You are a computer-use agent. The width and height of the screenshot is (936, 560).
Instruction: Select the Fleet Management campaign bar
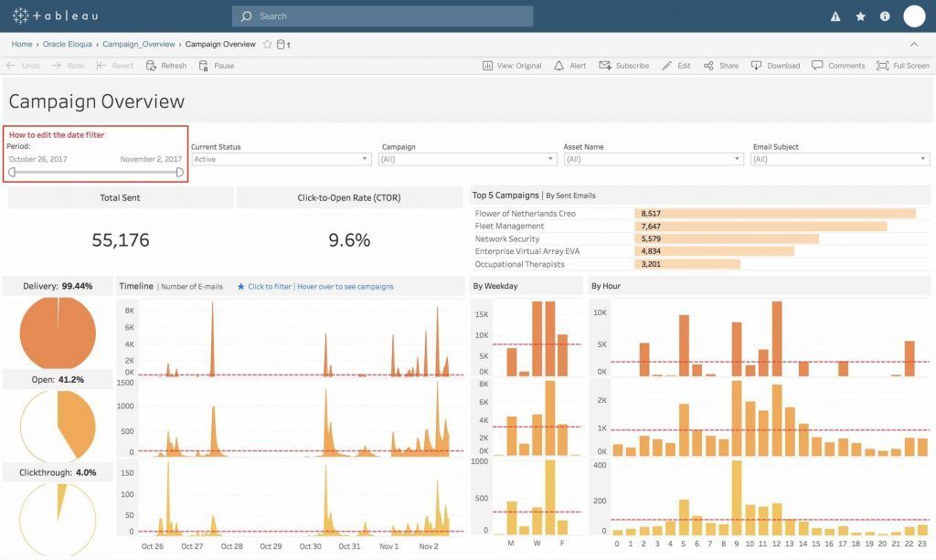pyautogui.click(x=760, y=226)
